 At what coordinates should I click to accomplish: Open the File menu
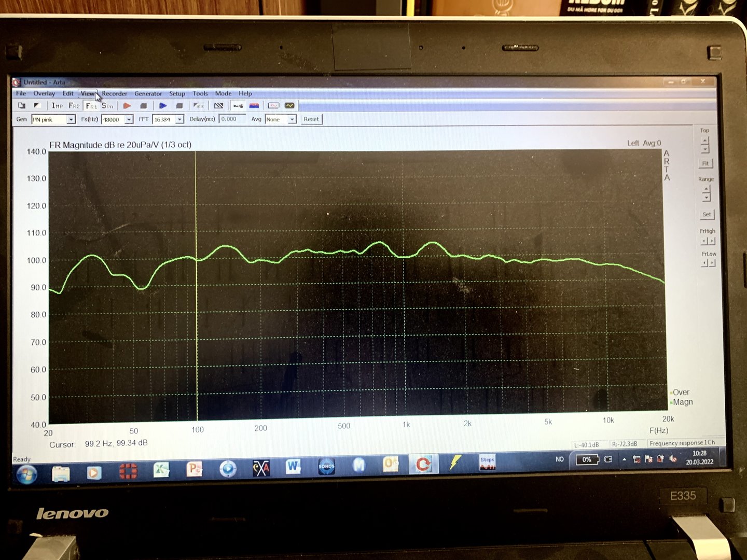(21, 93)
